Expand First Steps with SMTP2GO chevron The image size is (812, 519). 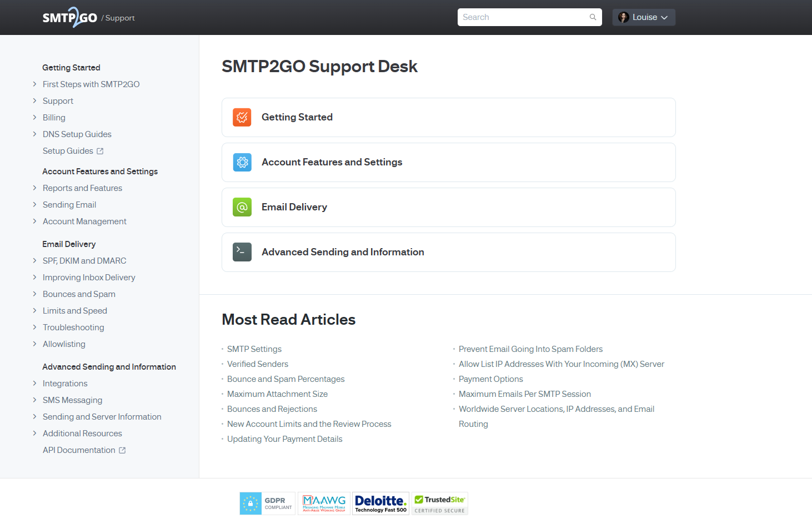click(34, 84)
